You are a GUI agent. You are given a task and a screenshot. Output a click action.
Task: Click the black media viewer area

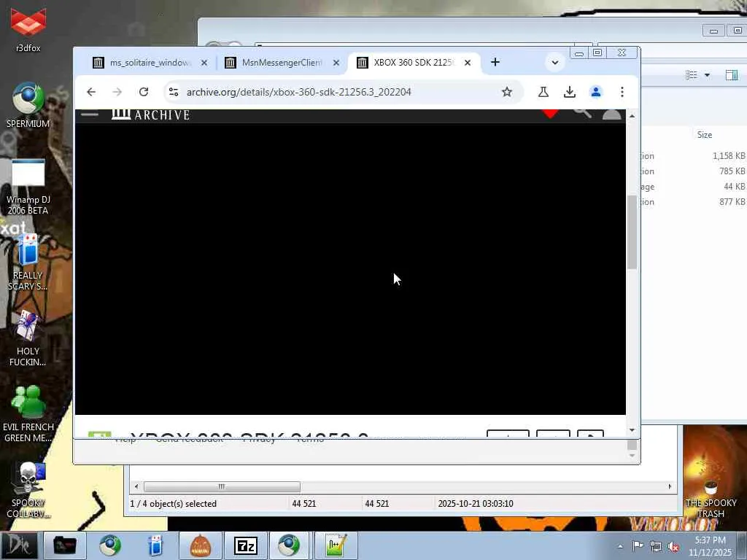click(x=350, y=269)
